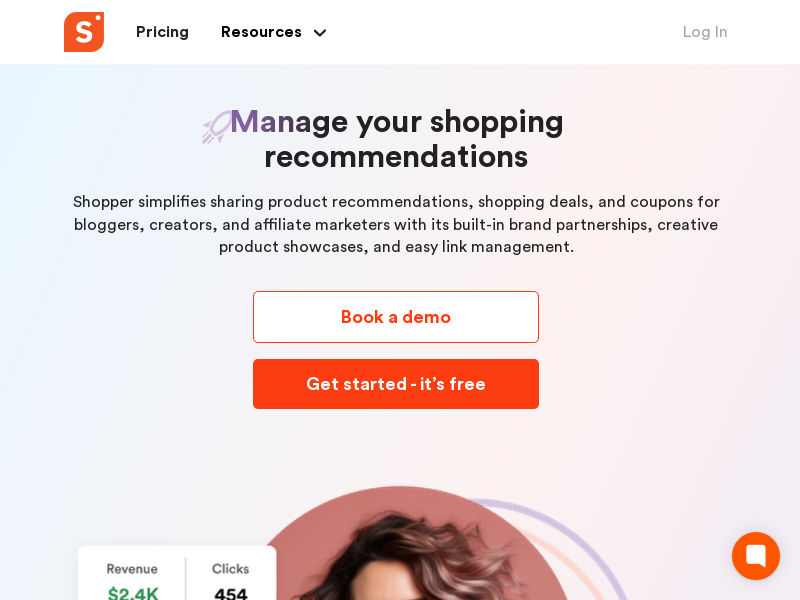Viewport: 800px width, 600px height.
Task: Click the 'product showcases' last description line
Action: (396, 247)
